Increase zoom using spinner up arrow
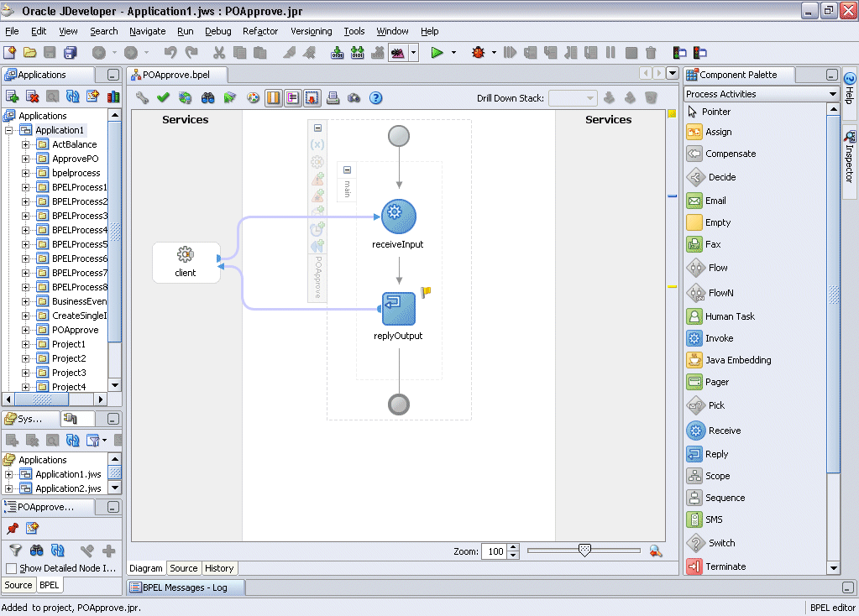 point(513,547)
